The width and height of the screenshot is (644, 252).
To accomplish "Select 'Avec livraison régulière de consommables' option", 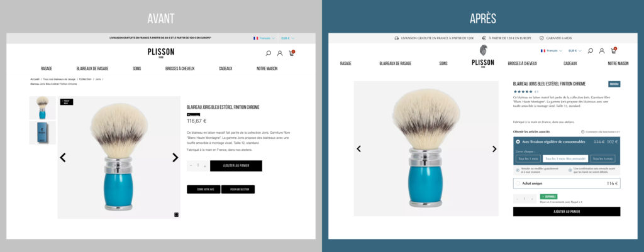I will pyautogui.click(x=553, y=141).
